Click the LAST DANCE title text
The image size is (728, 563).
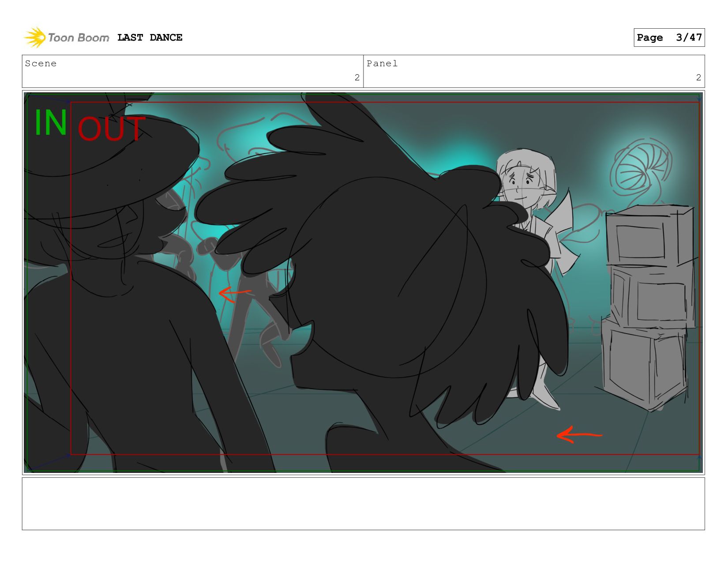point(150,38)
